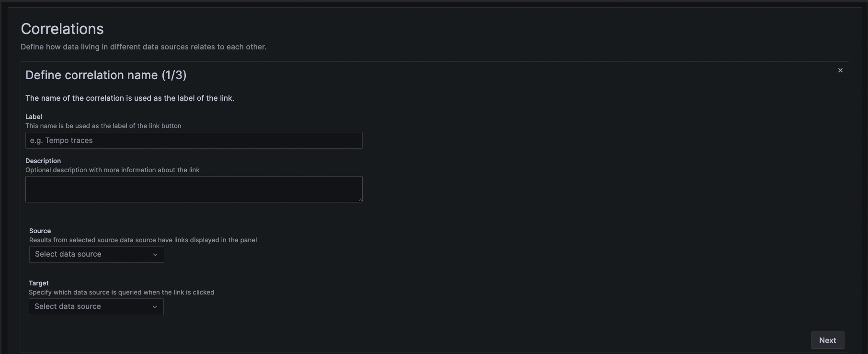Click inside the Label input field
Viewport: 868px width, 354px height.
pos(194,140)
